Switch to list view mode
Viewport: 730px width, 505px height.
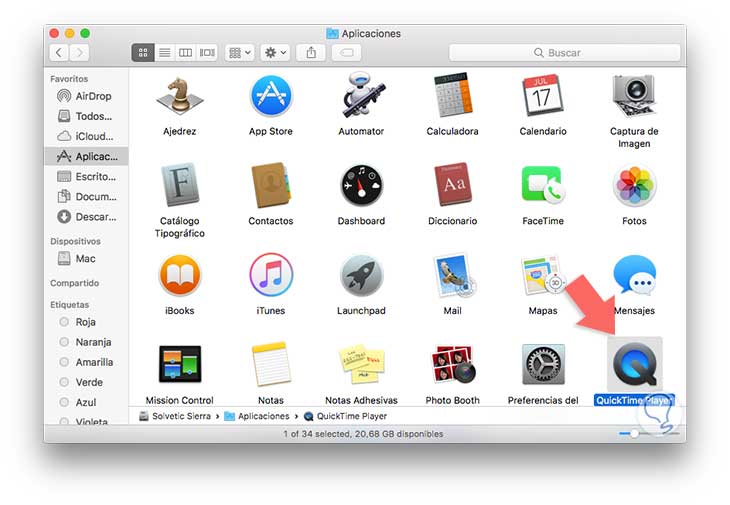click(164, 53)
